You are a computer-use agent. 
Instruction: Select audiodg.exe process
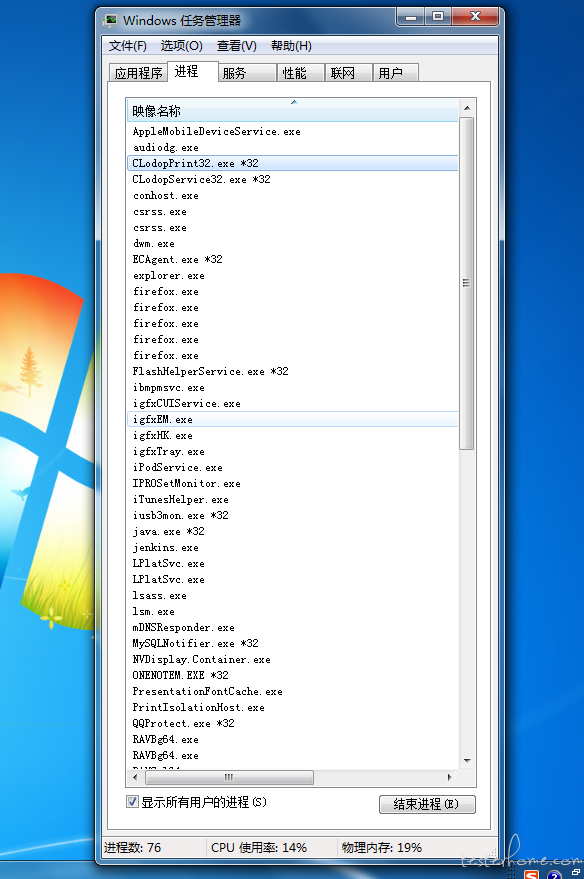(292, 147)
